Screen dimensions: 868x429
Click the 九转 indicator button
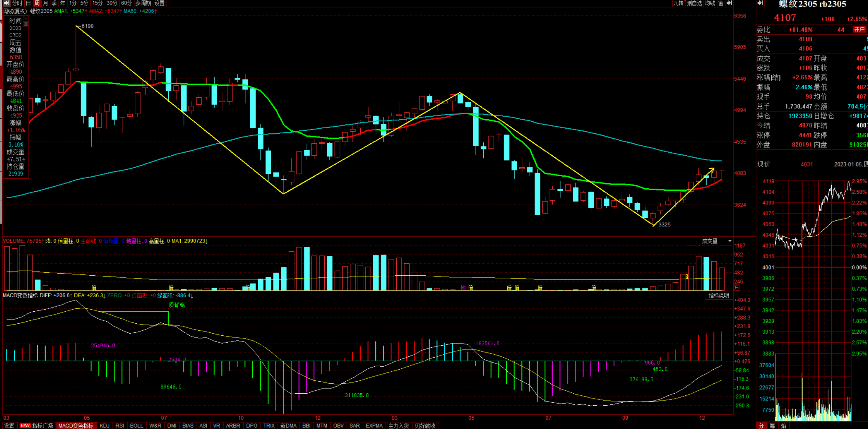pos(678,3)
